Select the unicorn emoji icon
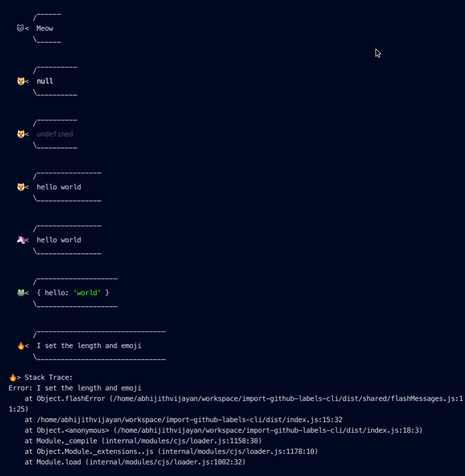This screenshot has height=476, width=465. click(x=20, y=240)
